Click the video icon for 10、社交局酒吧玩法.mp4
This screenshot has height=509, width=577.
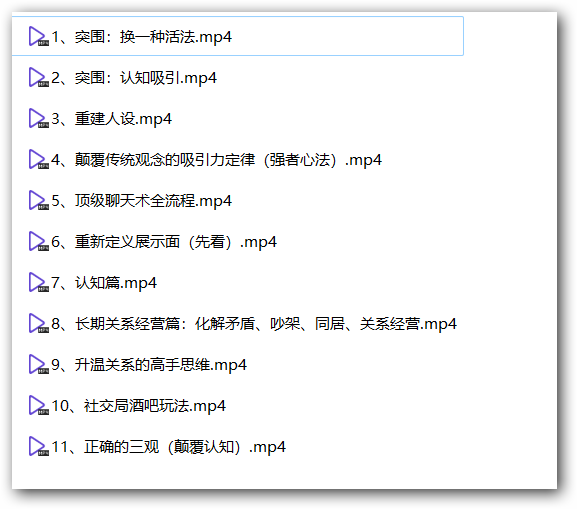point(39,406)
